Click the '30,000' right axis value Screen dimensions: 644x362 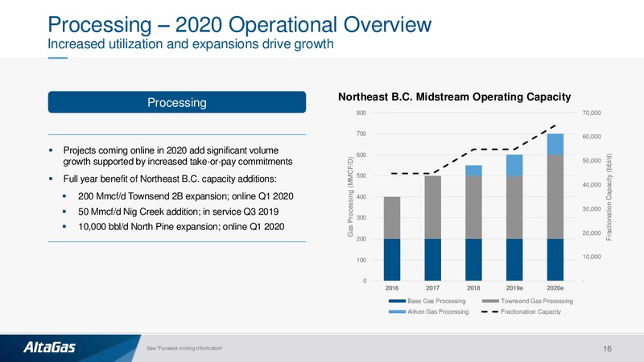coord(592,209)
